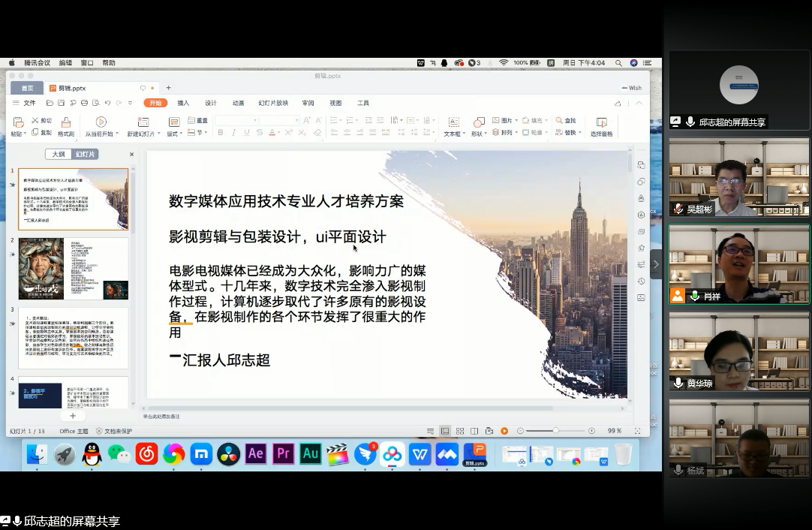The image size is (812, 530).
Task: Click the zoom slider in status bar
Action: click(x=555, y=431)
